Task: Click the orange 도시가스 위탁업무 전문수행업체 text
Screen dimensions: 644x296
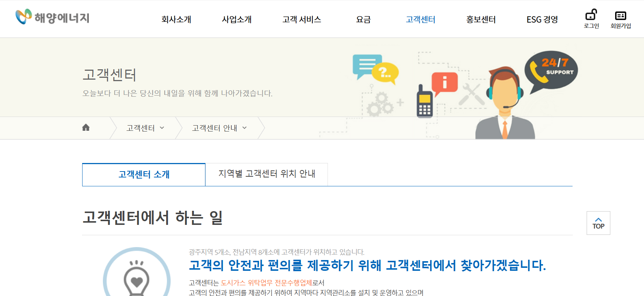Action: click(266, 283)
